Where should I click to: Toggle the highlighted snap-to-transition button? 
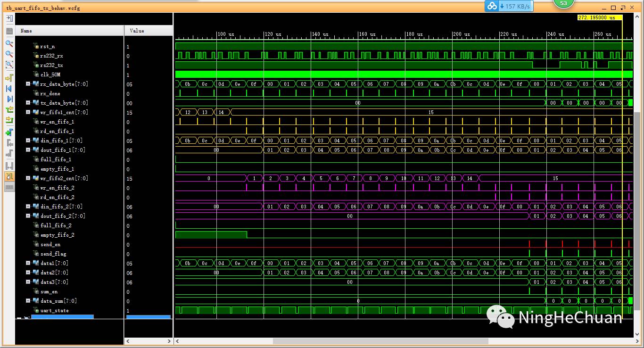pos(9,176)
